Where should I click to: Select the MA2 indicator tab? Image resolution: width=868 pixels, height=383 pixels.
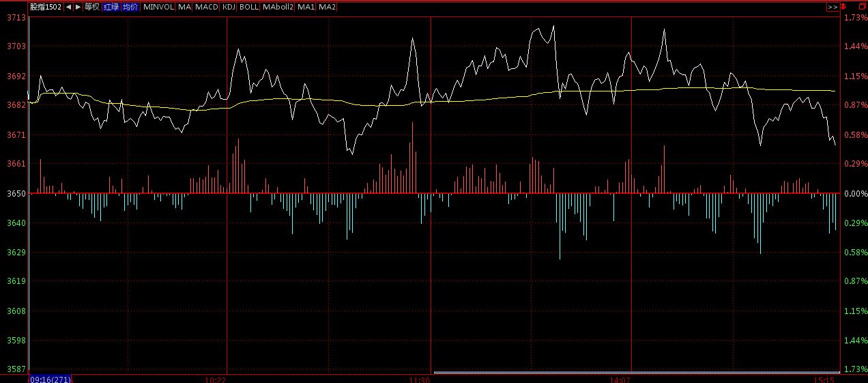coord(328,7)
